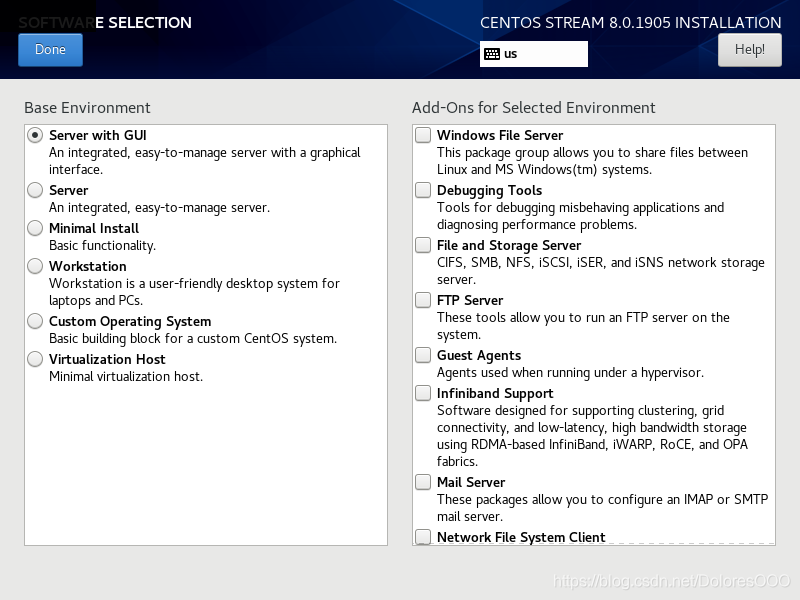Click the 'Mail Server' label
The image size is (800, 600).
[x=471, y=482]
